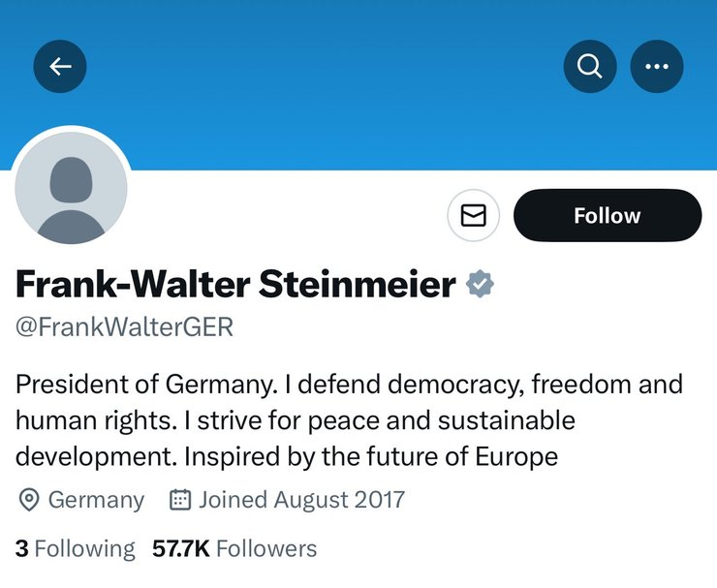View the 3 Following list

pyautogui.click(x=75, y=548)
